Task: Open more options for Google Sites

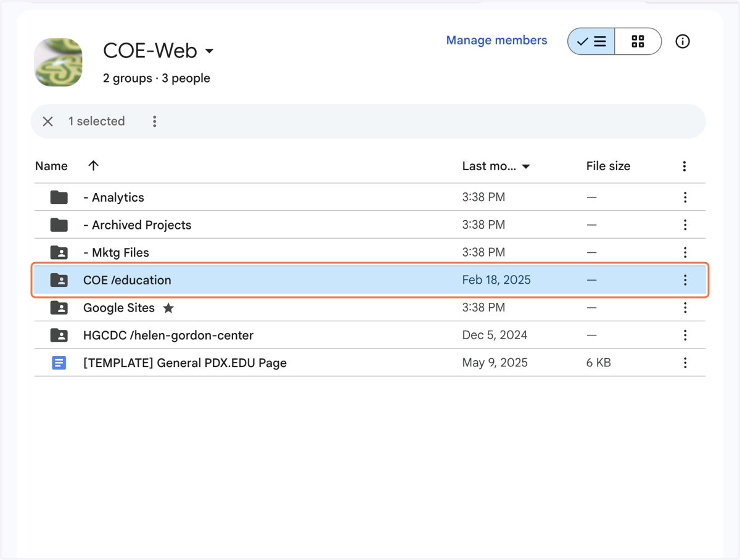Action: point(685,308)
